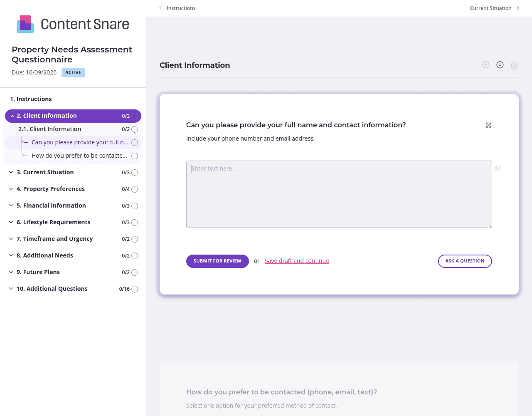Click the Client Information main heading
532x416 pixels.
point(195,65)
